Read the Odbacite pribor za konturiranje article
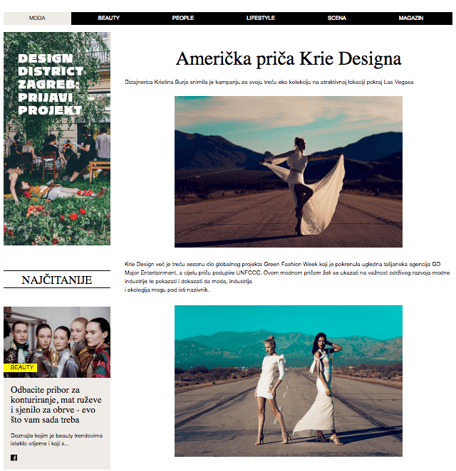The width and height of the screenshot is (456, 471). (x=56, y=405)
